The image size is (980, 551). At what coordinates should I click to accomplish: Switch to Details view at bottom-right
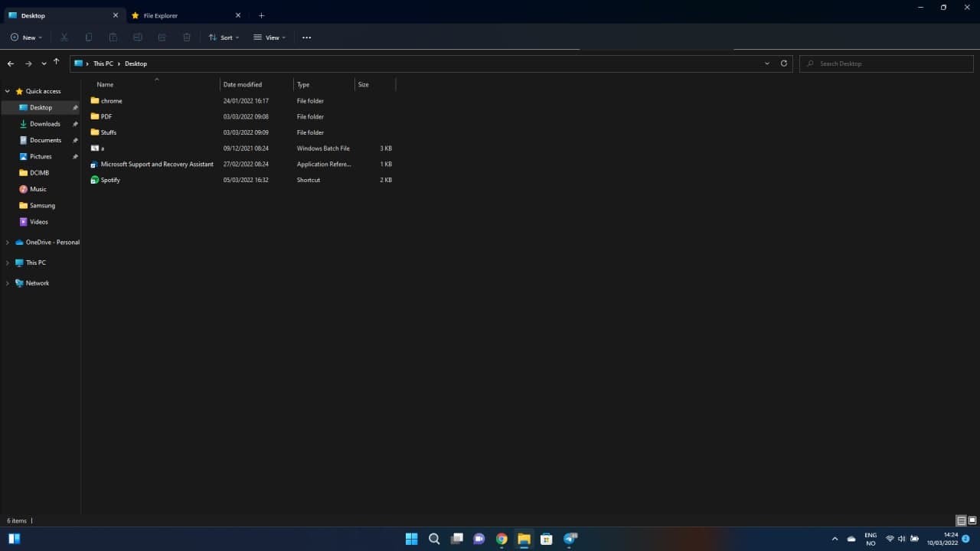(961, 520)
